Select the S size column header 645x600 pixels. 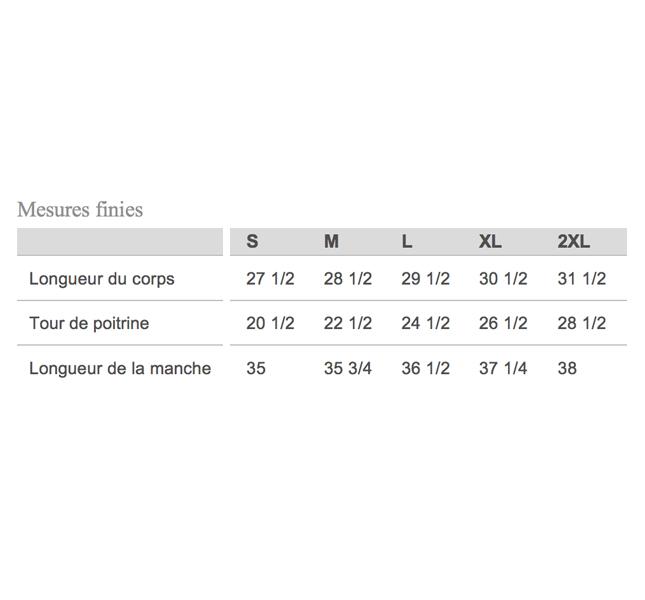click(252, 242)
